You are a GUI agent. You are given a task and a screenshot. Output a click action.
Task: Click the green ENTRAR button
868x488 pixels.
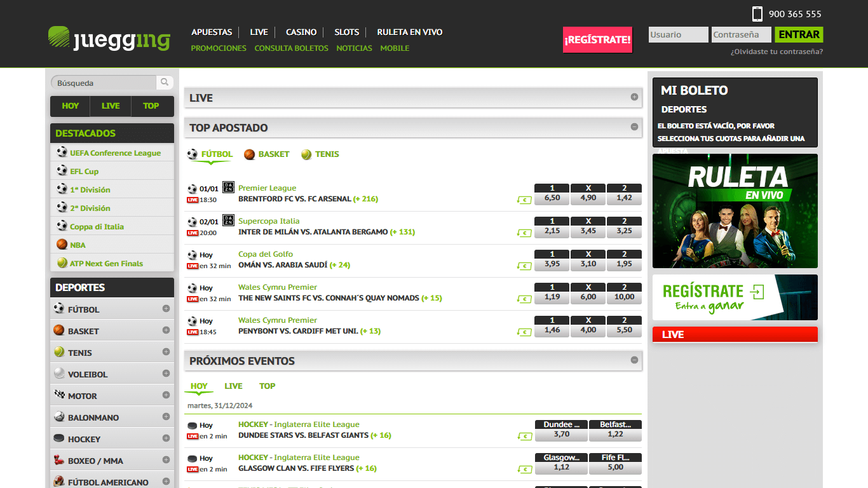[x=799, y=35]
